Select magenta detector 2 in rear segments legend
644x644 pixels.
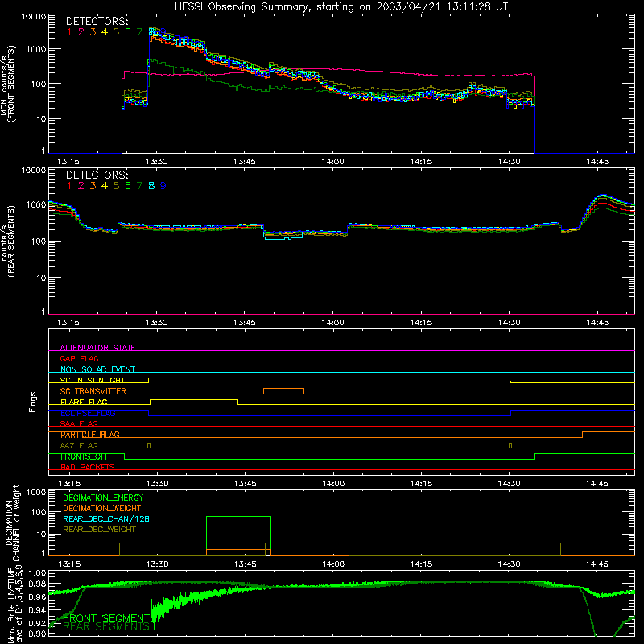pos(81,186)
